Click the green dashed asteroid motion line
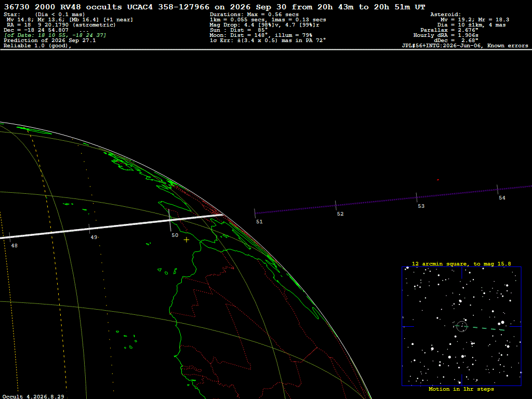Viewport: 532px width, 399px height. click(x=481, y=328)
